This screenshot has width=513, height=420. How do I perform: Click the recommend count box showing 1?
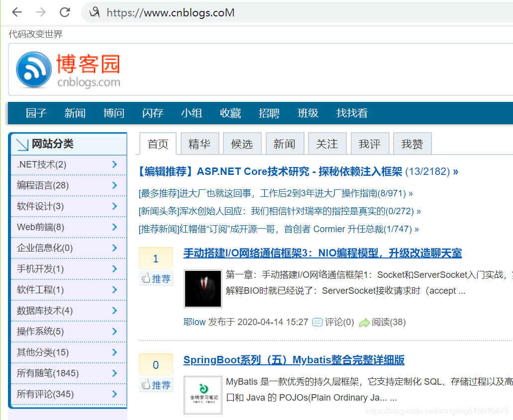[156, 258]
